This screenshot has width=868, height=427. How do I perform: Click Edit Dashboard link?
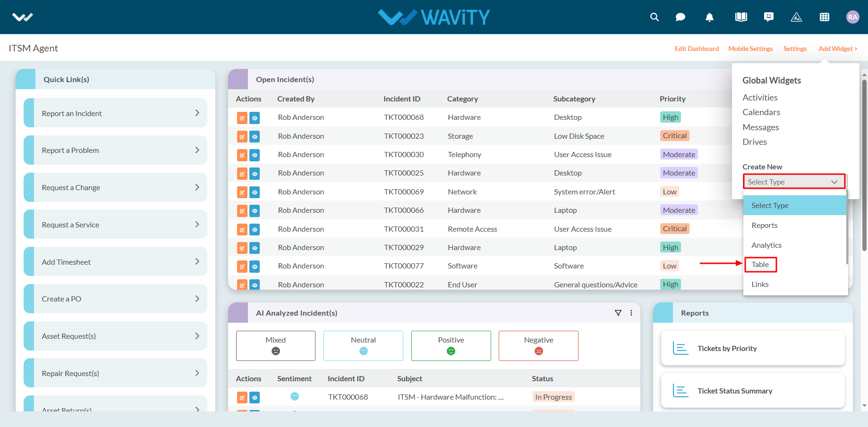(697, 49)
